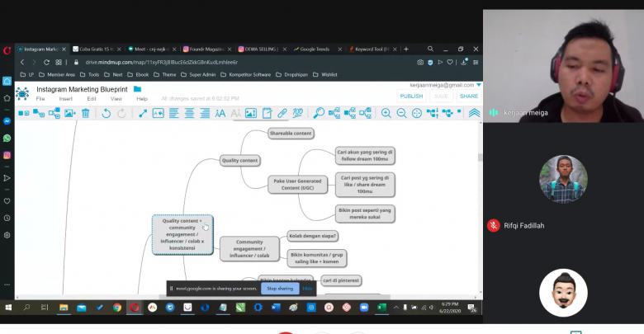The image size is (644, 334).
Task: Open Instagram in Opera sidebar
Action: point(7,155)
